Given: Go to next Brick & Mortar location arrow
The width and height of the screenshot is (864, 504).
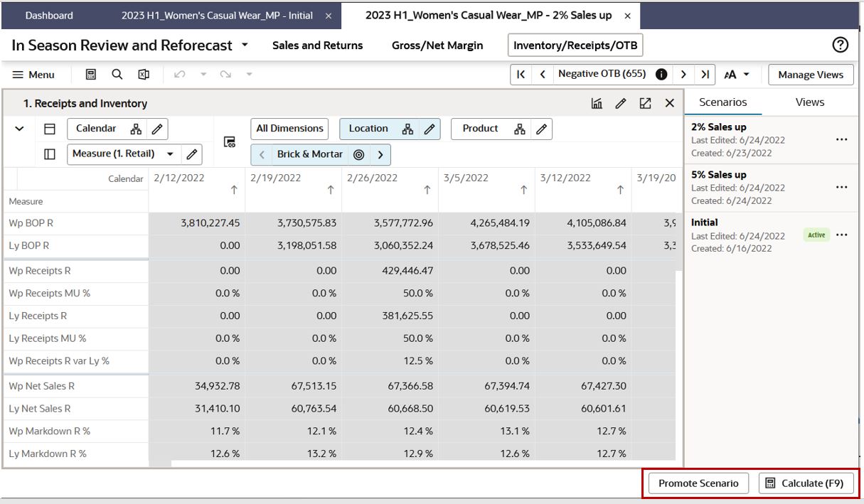Looking at the screenshot, I should coord(380,154).
